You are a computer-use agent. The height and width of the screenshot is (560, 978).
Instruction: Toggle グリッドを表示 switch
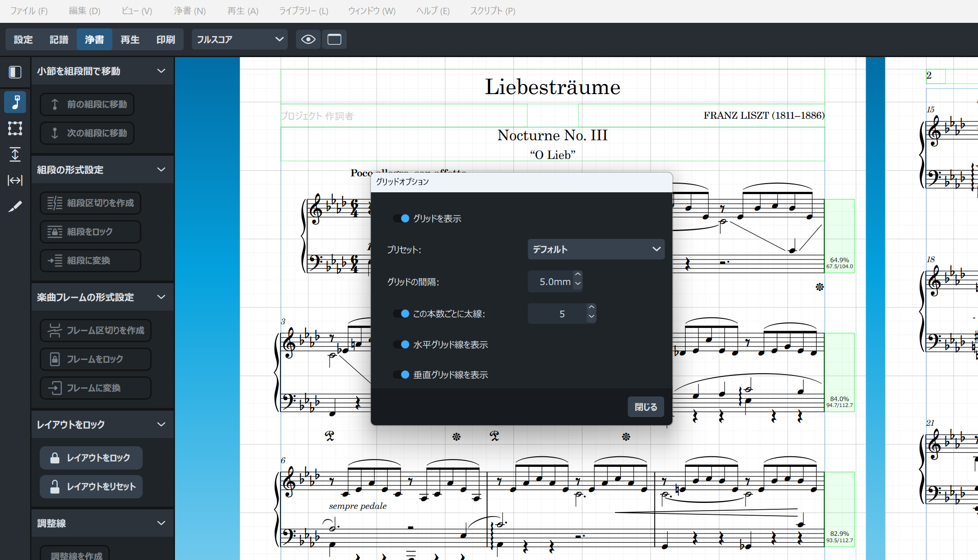[x=402, y=218]
